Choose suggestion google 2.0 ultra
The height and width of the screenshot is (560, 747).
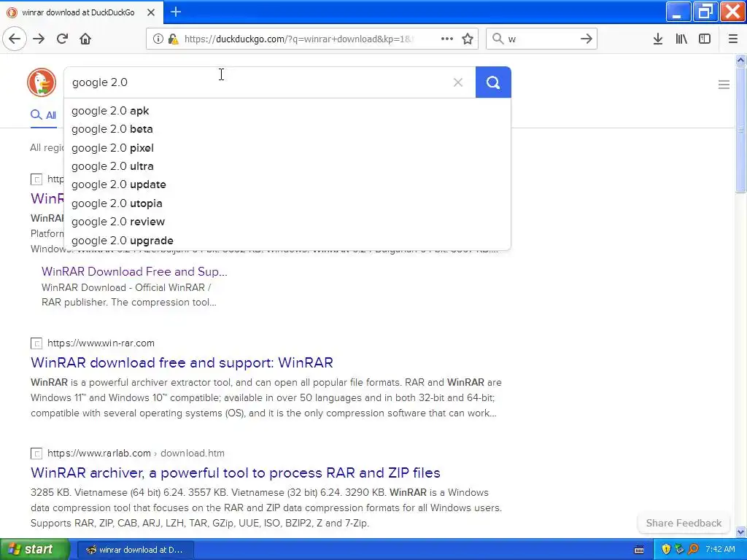pyautogui.click(x=287, y=166)
